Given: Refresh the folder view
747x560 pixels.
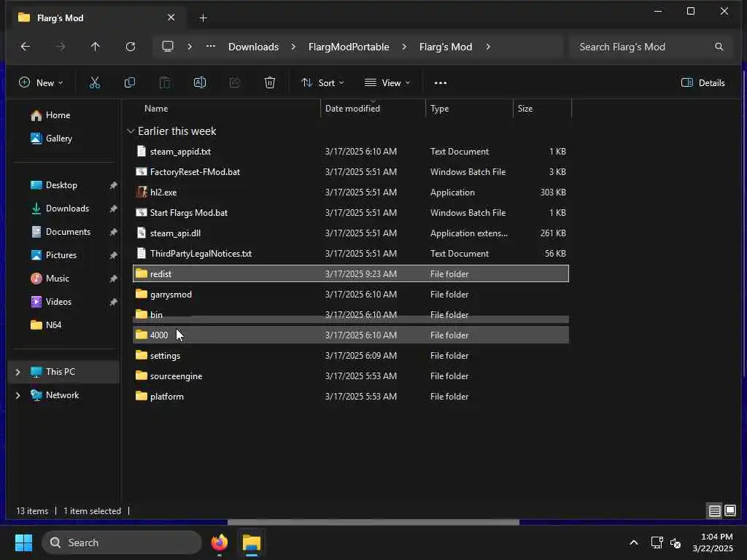Looking at the screenshot, I should (131, 47).
